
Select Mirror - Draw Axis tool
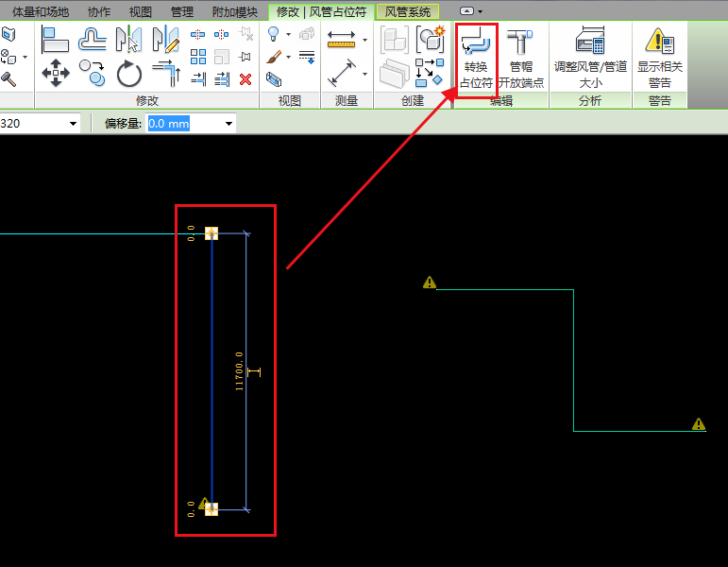[x=166, y=40]
